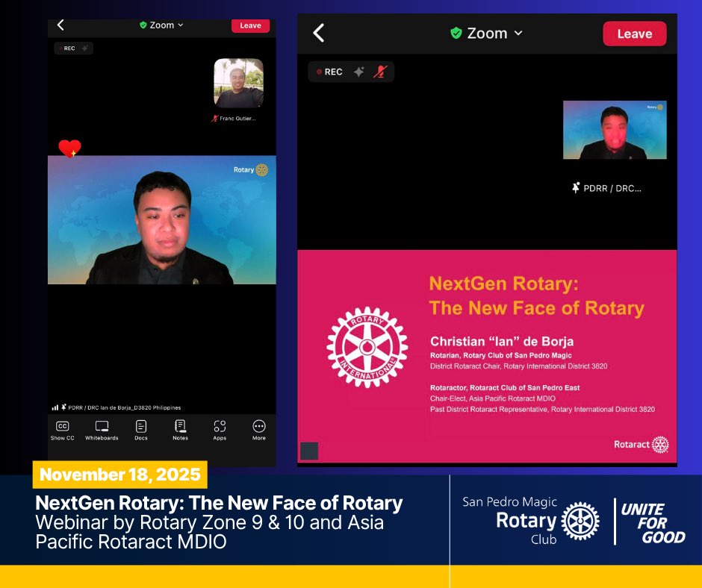The width and height of the screenshot is (702, 588).
Task: Click 'Past District Rotaract Representative' line
Action: point(542,409)
